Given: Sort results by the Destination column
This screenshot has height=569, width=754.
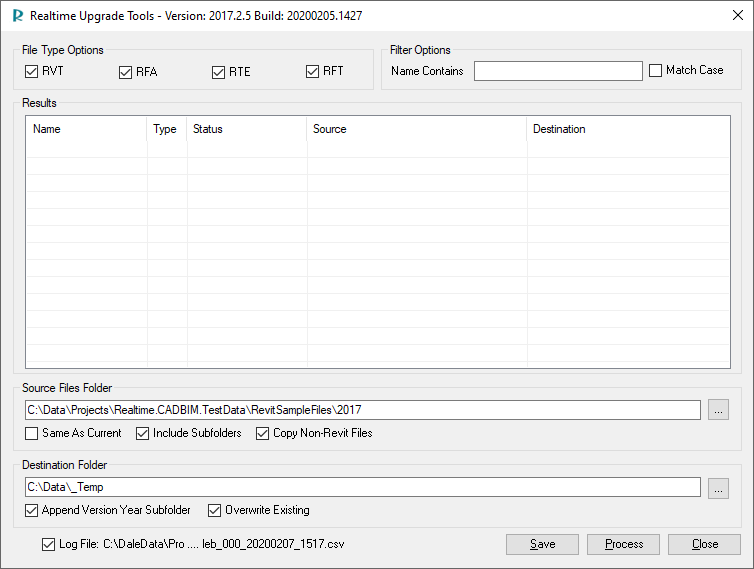Looking at the screenshot, I should pyautogui.click(x=628, y=129).
